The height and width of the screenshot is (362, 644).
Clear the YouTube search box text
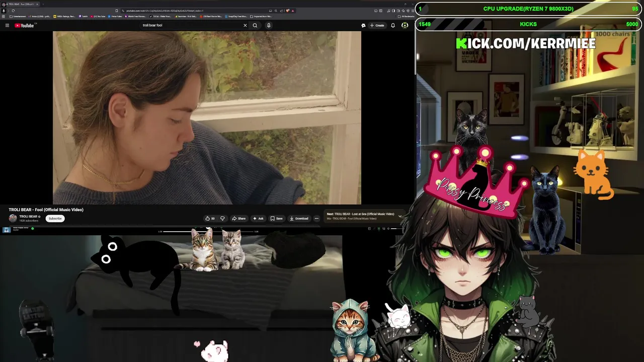click(245, 25)
